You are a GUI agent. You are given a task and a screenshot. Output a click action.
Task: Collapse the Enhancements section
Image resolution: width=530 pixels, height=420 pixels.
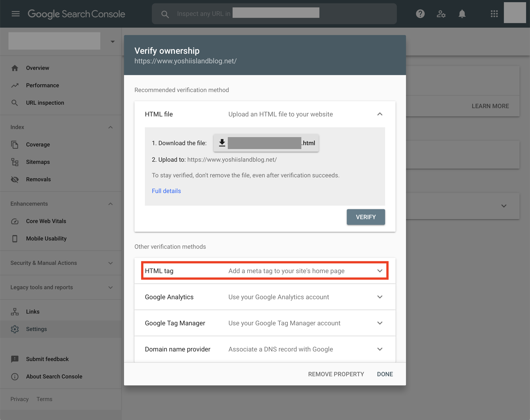click(110, 204)
